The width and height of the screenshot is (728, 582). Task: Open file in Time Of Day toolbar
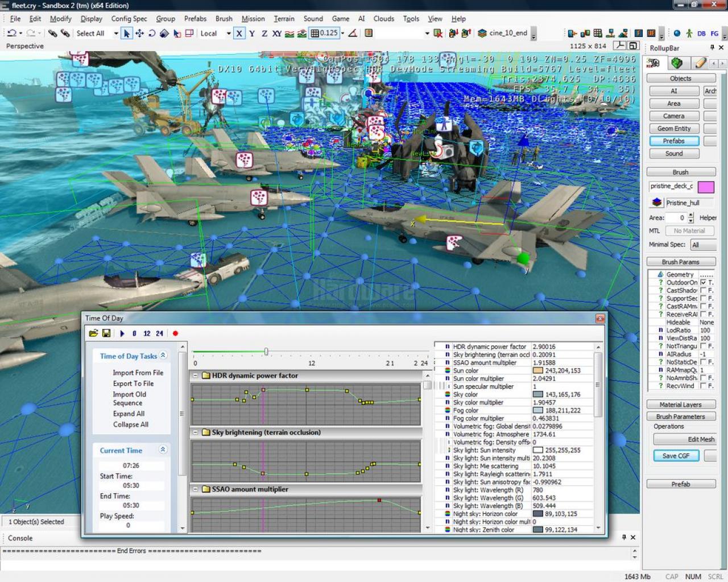[93, 333]
